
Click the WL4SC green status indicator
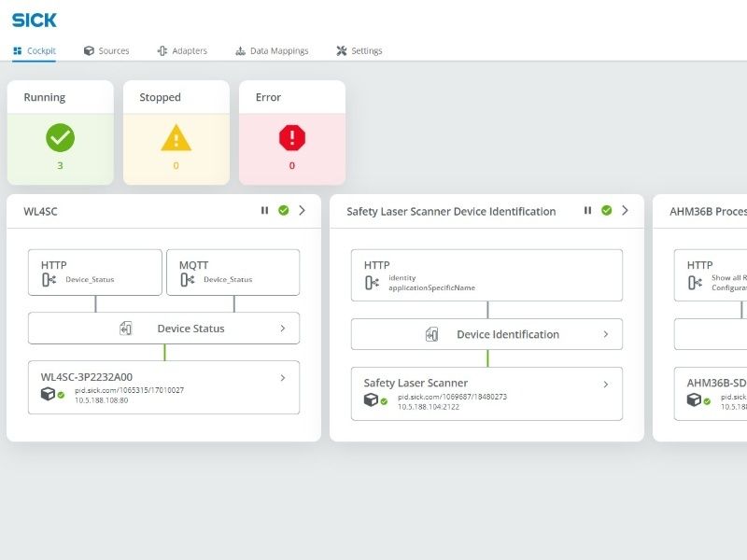click(x=284, y=211)
